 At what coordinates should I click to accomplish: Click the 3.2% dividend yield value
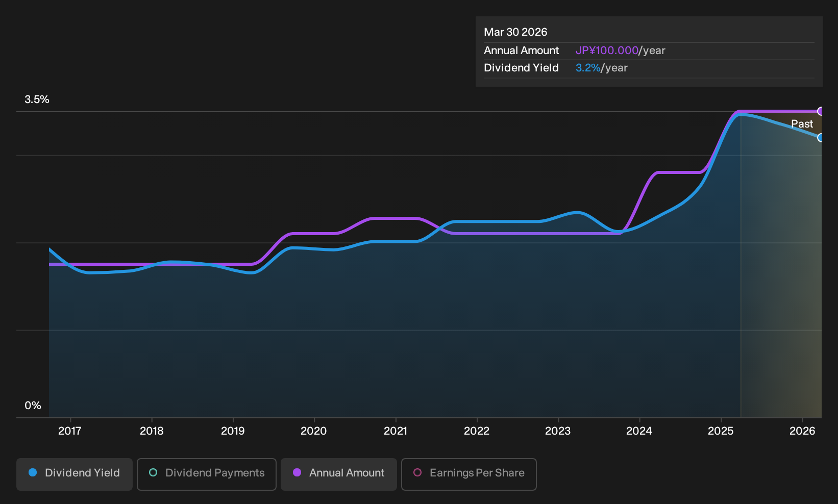[x=588, y=68]
